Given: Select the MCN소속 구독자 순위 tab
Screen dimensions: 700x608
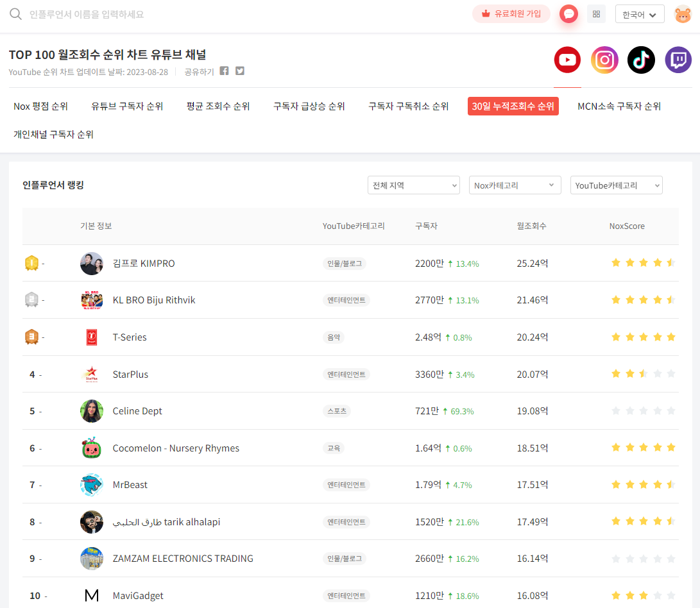Looking at the screenshot, I should point(619,106).
